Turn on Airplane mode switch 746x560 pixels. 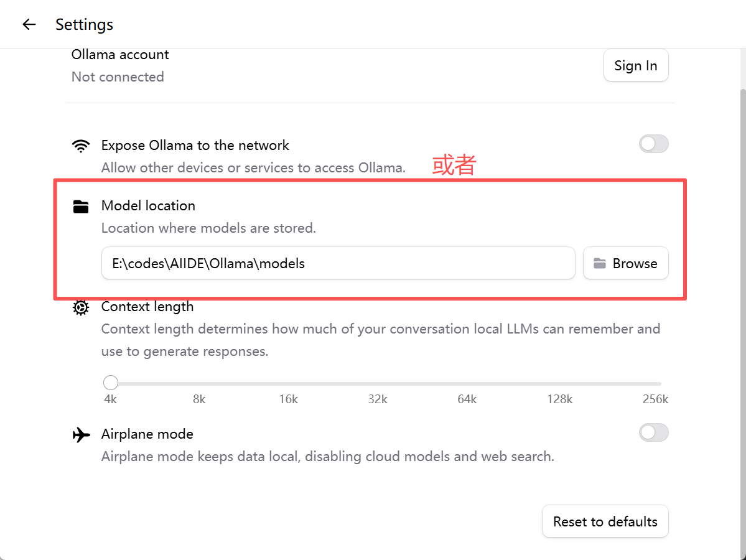coord(653,432)
